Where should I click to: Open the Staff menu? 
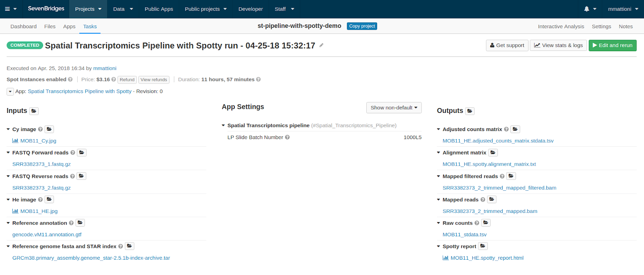[285, 9]
